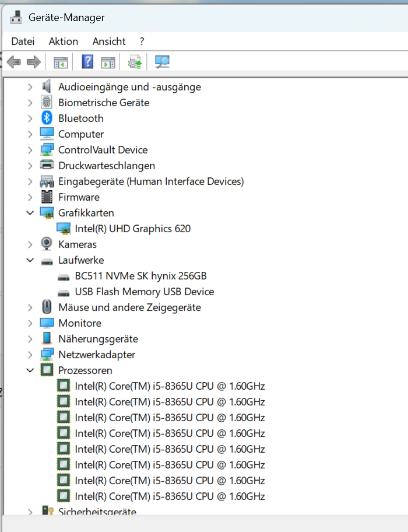Select the Grafikkarten label
This screenshot has width=408, height=532.
(86, 213)
